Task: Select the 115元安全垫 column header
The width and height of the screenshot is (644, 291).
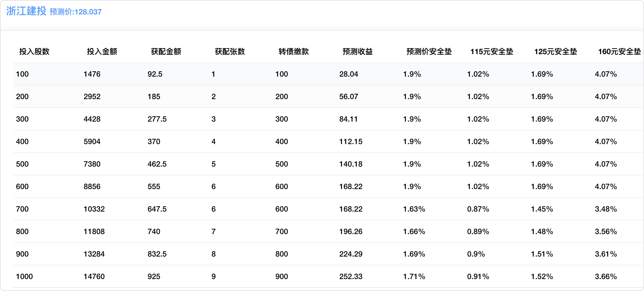Action: tap(491, 52)
